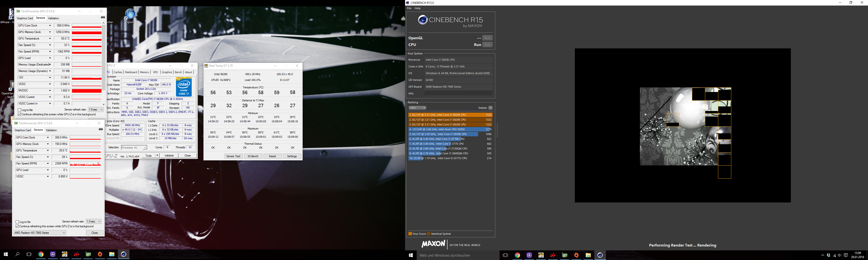The width and height of the screenshot is (868, 260).
Task: Open the AMD Radeon HD 7900 Series dropdown
Action: [40, 233]
